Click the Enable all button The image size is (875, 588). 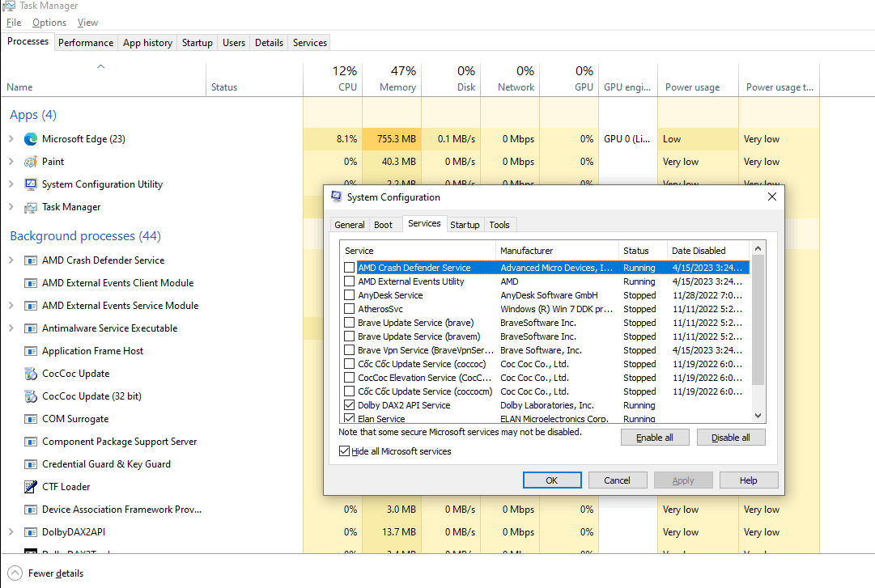click(655, 438)
